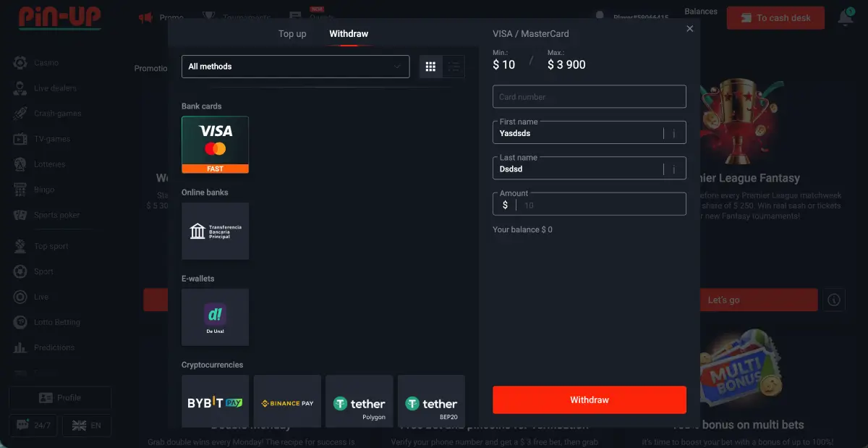Viewport: 868px width, 448px height.
Task: Pick Bybit Pay cryptocurrency method
Action: 215,402
